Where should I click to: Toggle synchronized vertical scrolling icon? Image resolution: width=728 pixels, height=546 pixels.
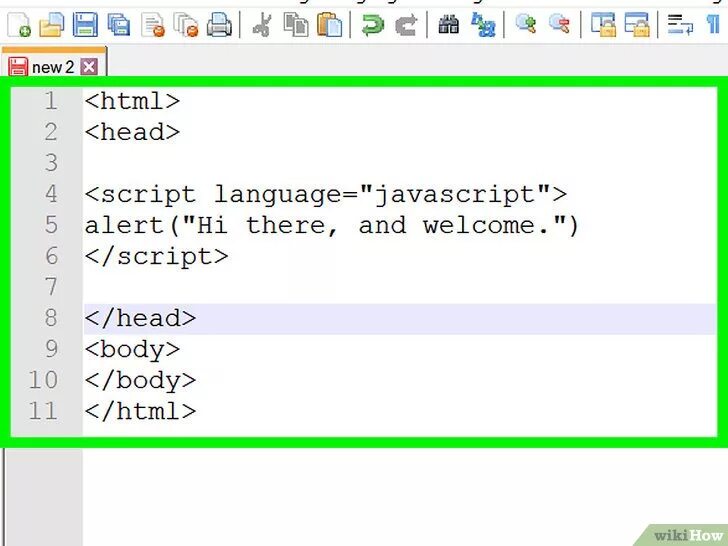603,25
